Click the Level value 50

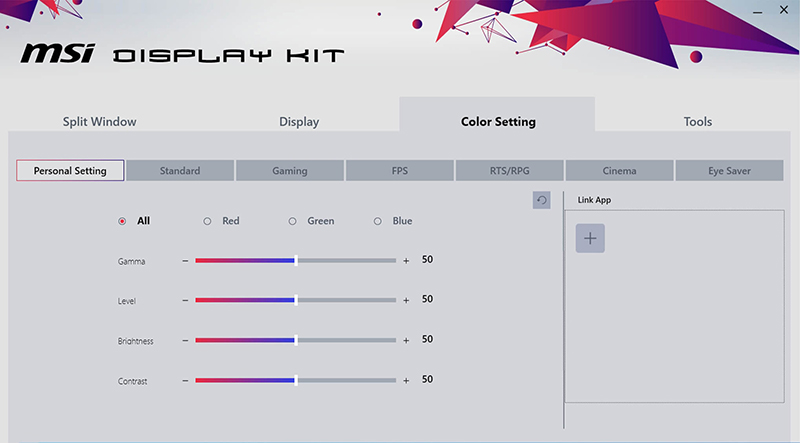[427, 299]
